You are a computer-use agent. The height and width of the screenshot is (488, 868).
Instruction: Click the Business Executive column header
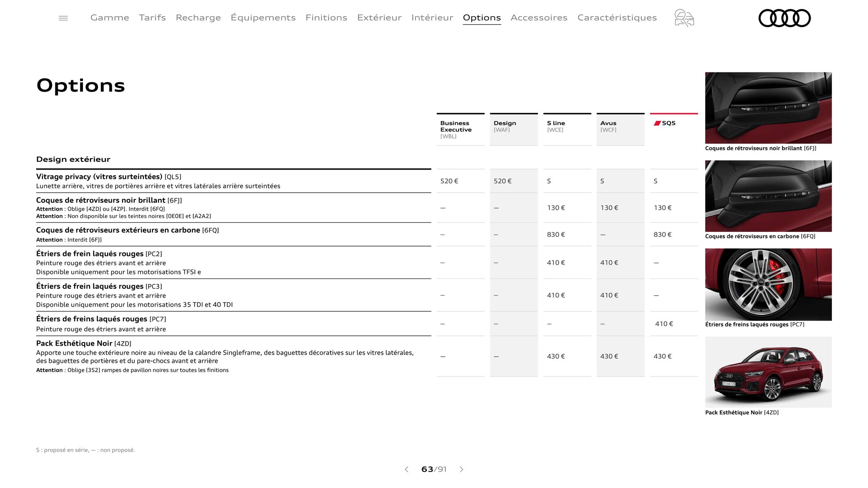coord(460,129)
